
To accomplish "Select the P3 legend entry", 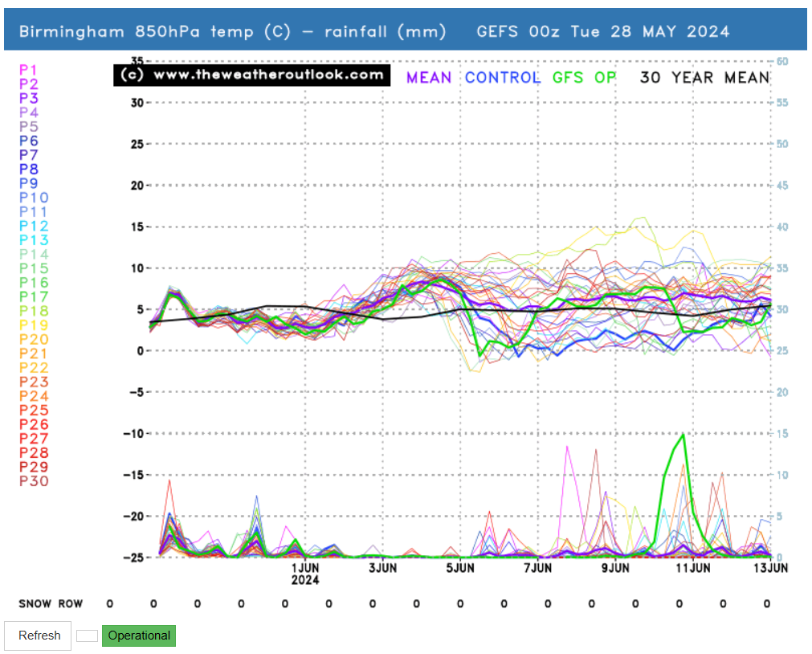I will click(28, 98).
